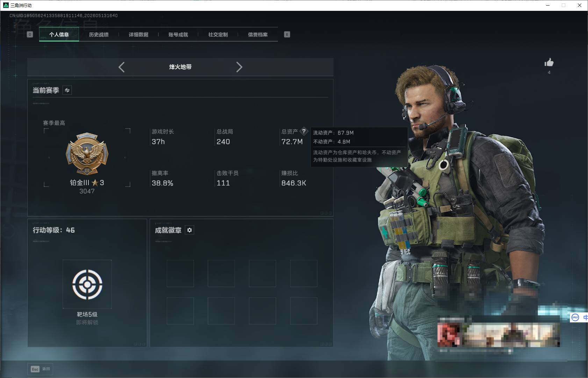This screenshot has height=378, width=588.
Task: Click the 铂金III rank badge emblem
Action: (x=87, y=154)
